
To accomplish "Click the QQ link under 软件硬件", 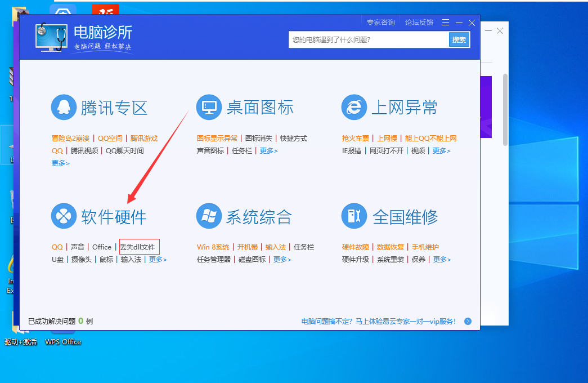I will (x=57, y=247).
